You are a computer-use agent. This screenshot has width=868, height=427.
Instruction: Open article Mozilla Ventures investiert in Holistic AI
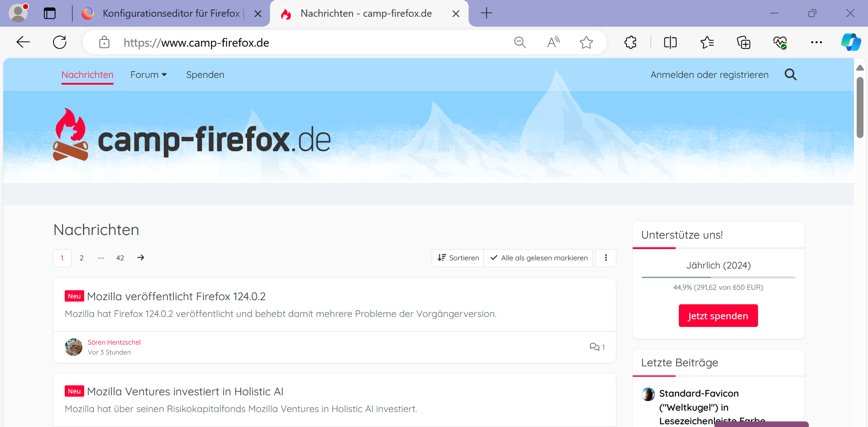pyautogui.click(x=185, y=392)
